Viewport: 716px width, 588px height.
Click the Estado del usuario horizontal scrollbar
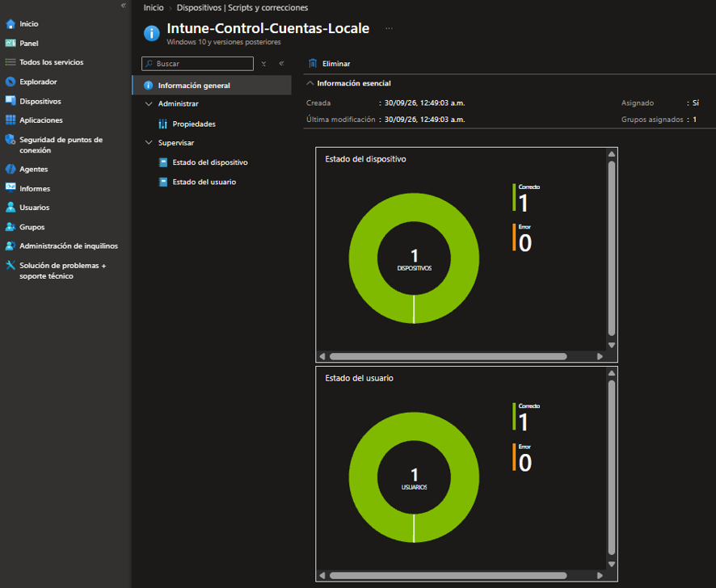point(448,575)
